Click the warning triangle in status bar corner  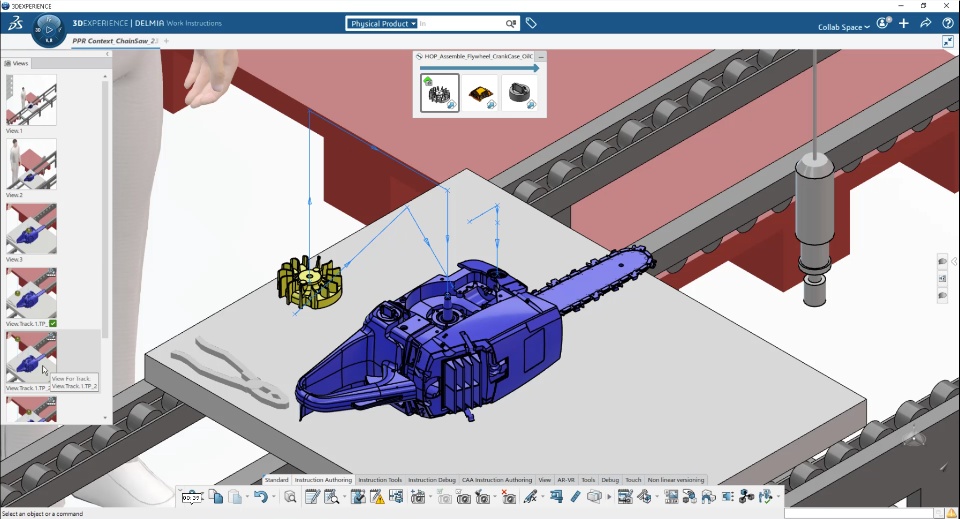pyautogui.click(x=953, y=513)
